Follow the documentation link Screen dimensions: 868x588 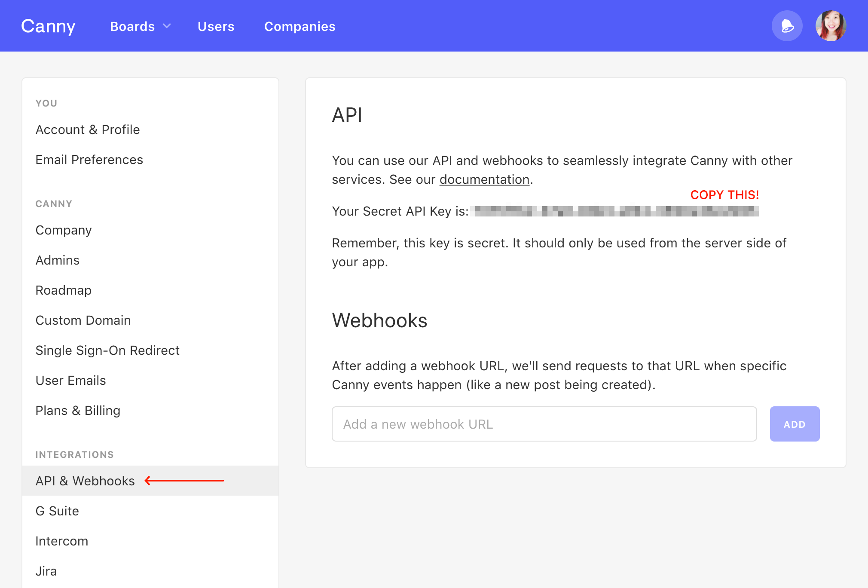pos(484,179)
